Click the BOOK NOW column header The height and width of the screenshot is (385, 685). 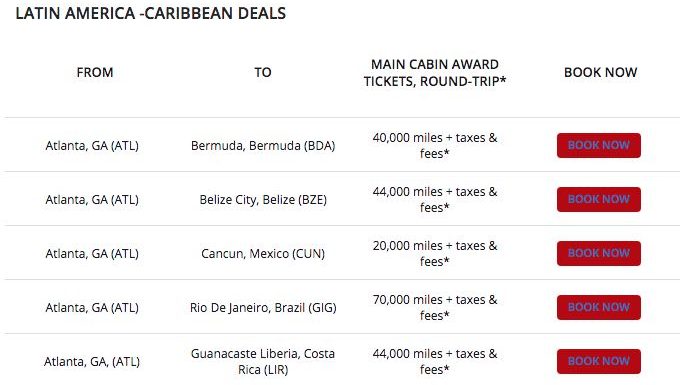coord(600,72)
